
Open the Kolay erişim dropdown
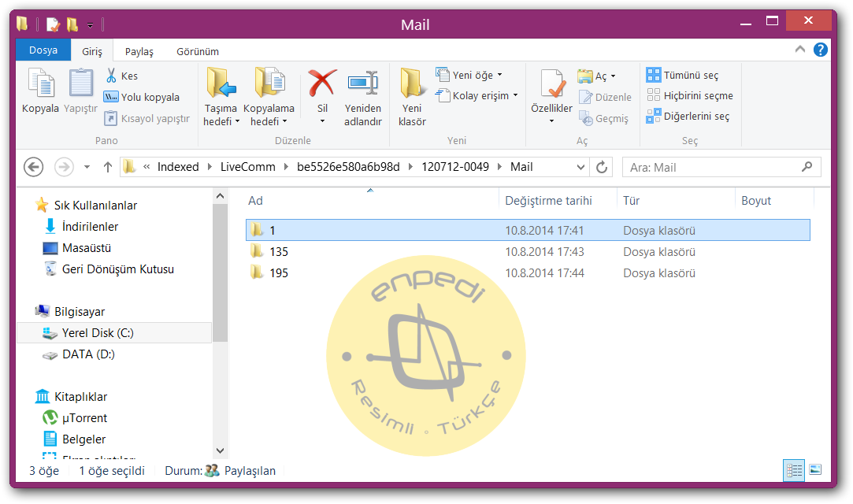pyautogui.click(x=477, y=96)
